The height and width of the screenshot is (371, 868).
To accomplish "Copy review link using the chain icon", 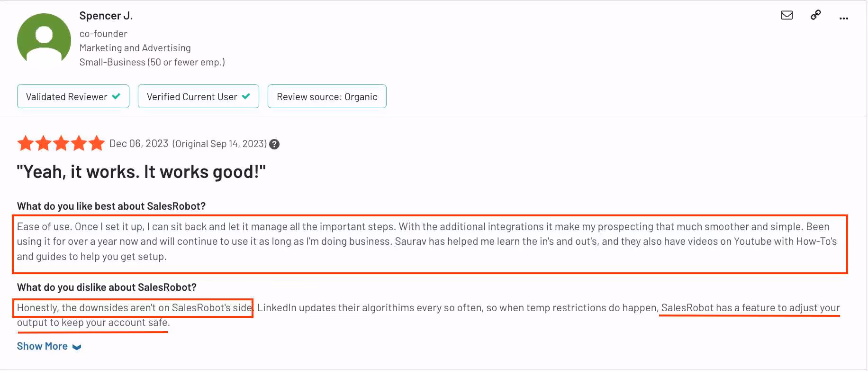I will point(815,15).
